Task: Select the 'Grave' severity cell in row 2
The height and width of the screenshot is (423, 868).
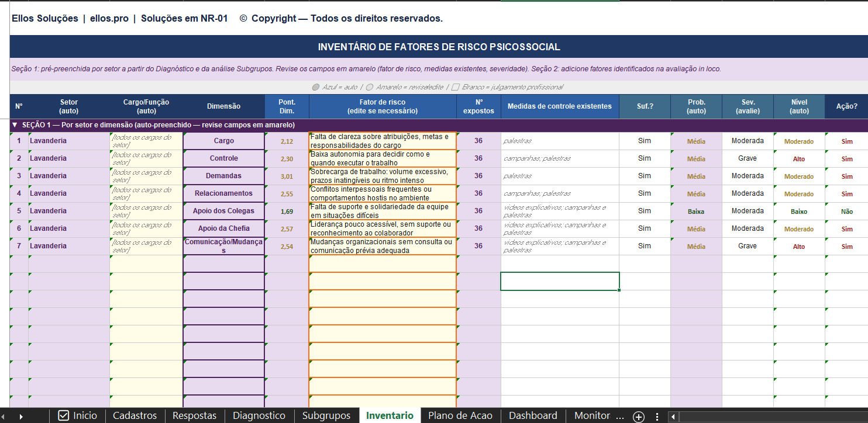Action: click(748, 158)
